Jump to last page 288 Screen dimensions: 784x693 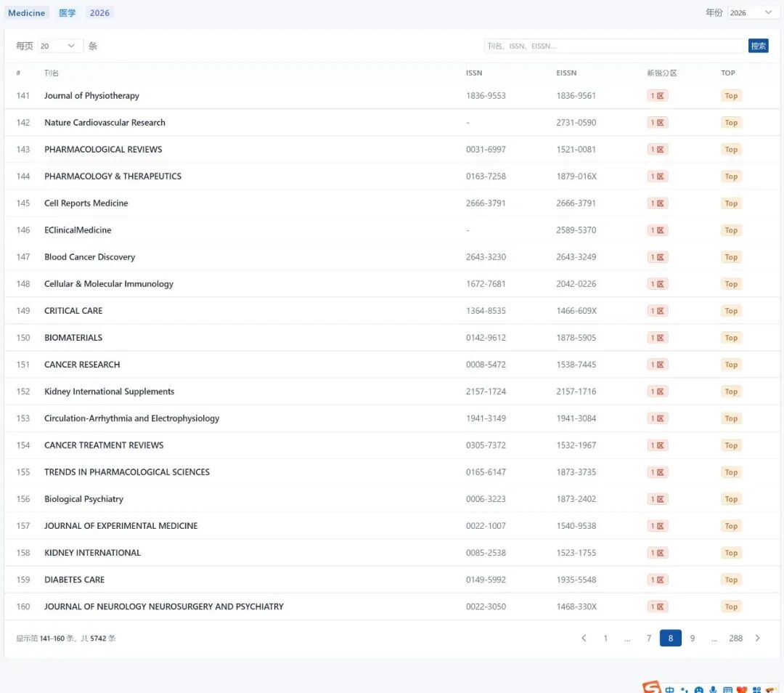[735, 639]
